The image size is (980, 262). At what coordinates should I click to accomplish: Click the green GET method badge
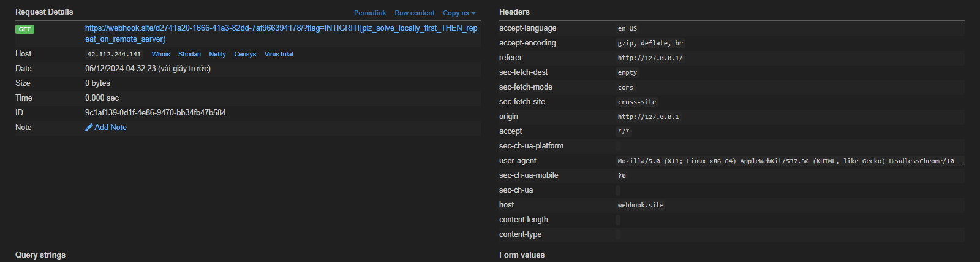(x=24, y=29)
